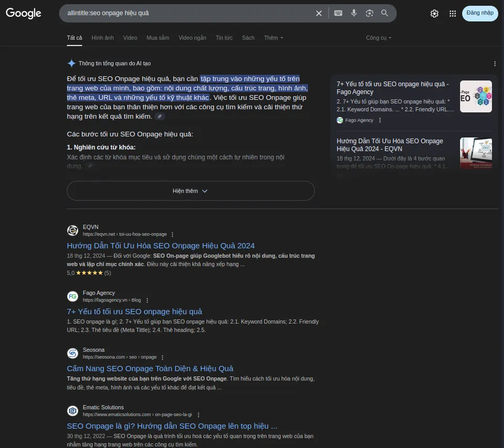Click the Fago Agency SEO thumbnail image

tap(476, 97)
